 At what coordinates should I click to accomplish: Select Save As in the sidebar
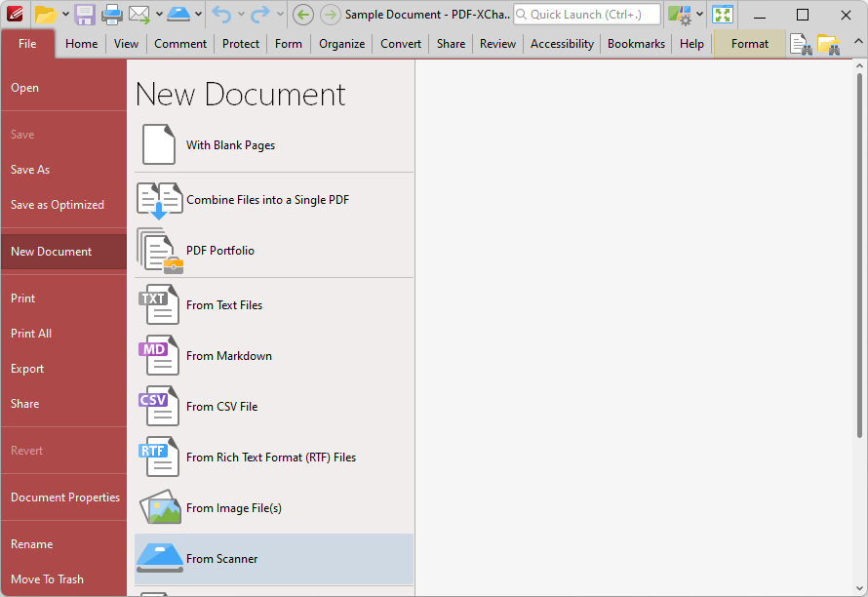(x=63, y=170)
